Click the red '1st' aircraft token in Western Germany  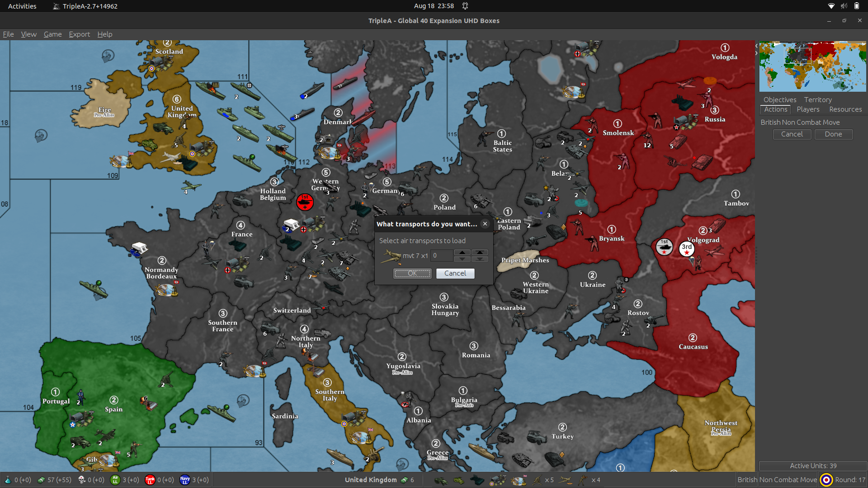click(x=305, y=202)
